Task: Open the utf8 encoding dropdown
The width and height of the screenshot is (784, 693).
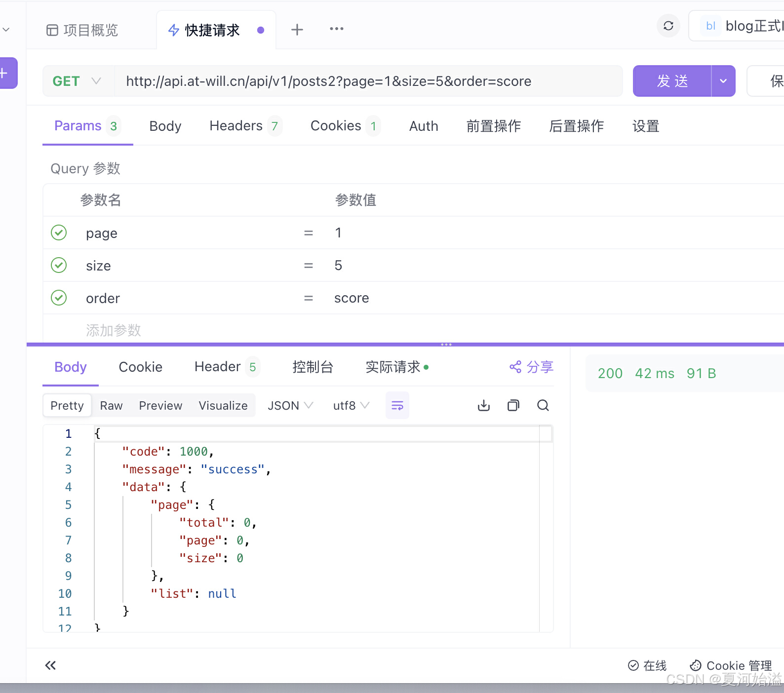Action: tap(351, 405)
